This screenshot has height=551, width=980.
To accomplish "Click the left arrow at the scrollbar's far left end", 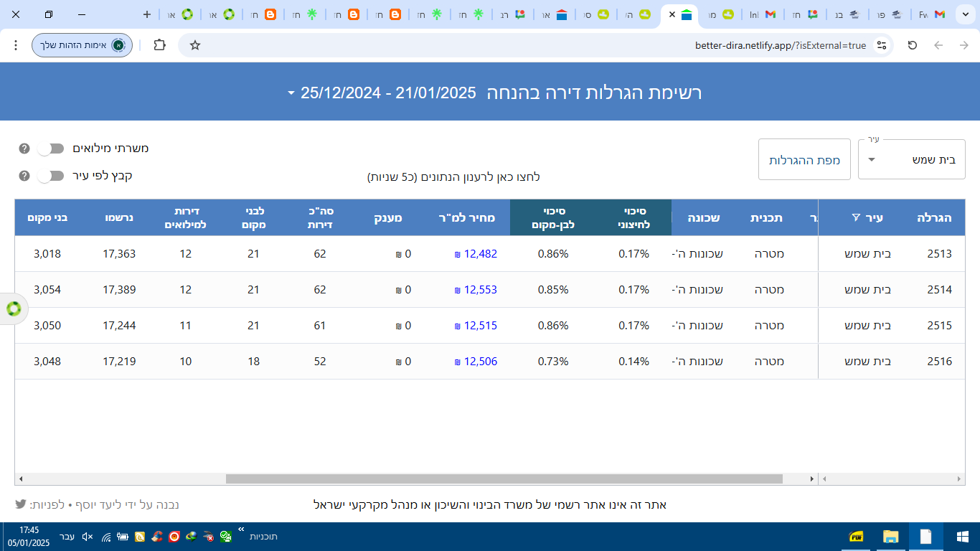I will 21,479.
